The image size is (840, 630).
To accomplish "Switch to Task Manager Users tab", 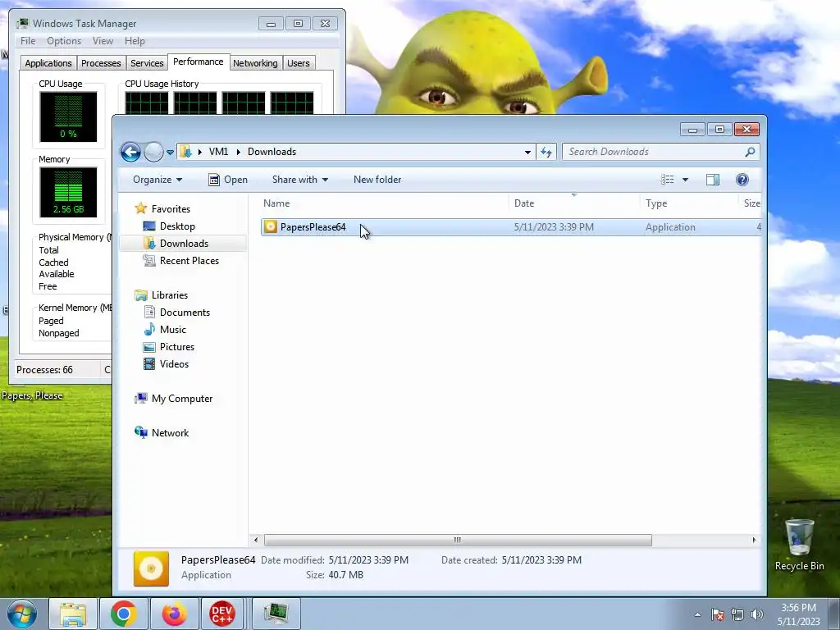I will pyautogui.click(x=299, y=63).
